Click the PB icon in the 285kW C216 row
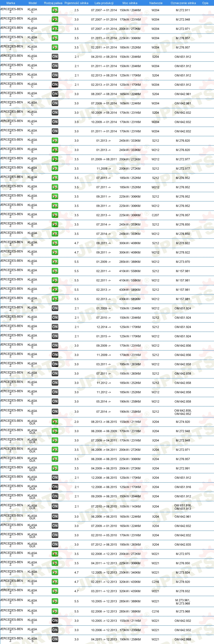This screenshot has height=644, width=214. click(x=55, y=611)
